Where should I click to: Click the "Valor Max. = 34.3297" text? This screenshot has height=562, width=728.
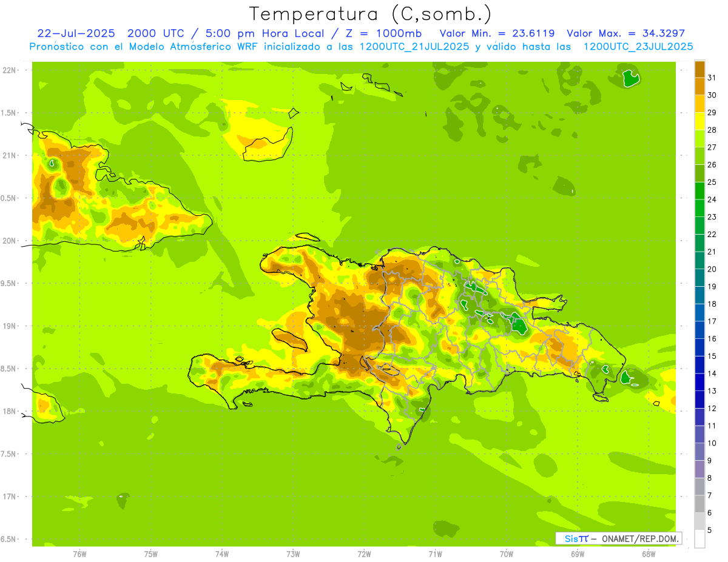pyautogui.click(x=625, y=33)
